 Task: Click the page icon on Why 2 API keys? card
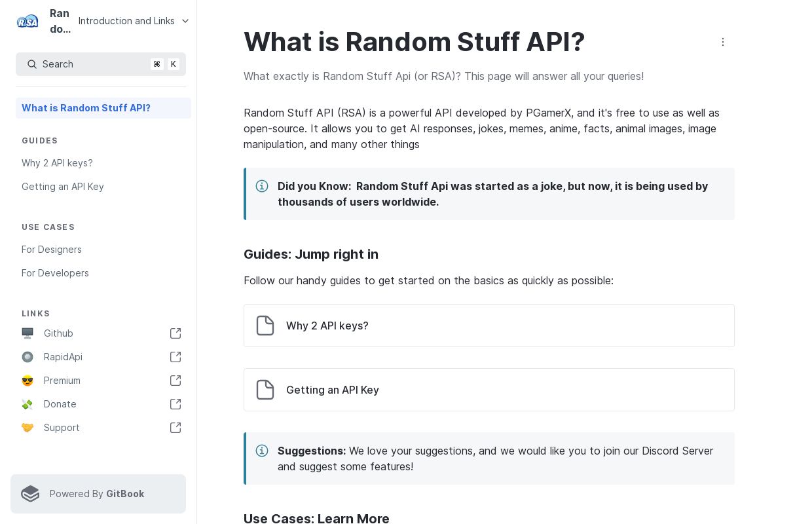[x=265, y=326]
